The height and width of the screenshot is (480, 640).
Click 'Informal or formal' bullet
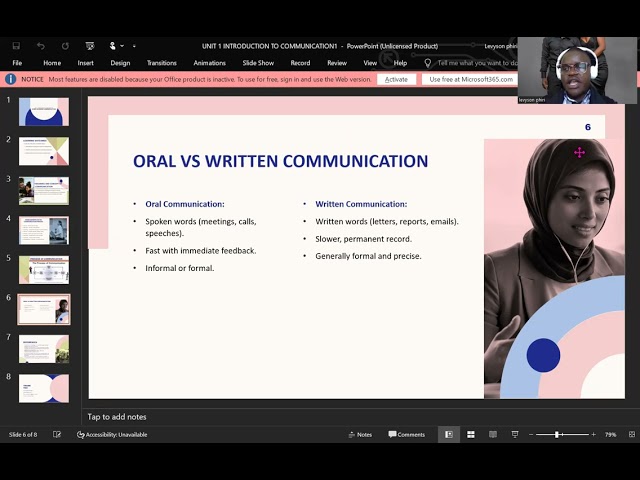point(180,268)
